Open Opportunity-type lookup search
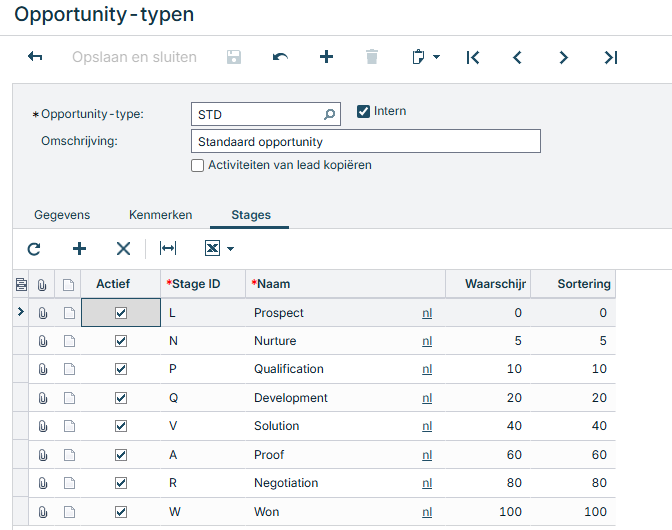Image resolution: width=672 pixels, height=530 pixels. click(x=329, y=115)
